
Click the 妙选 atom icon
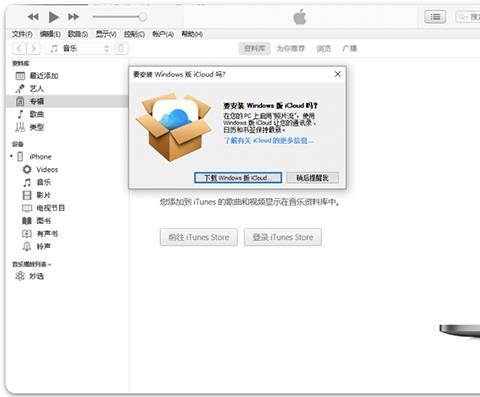(20, 276)
